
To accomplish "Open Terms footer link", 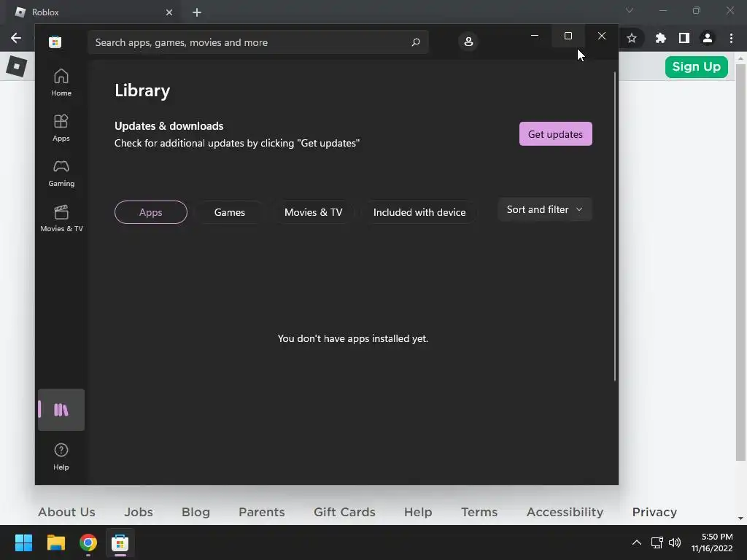I will 479,512.
